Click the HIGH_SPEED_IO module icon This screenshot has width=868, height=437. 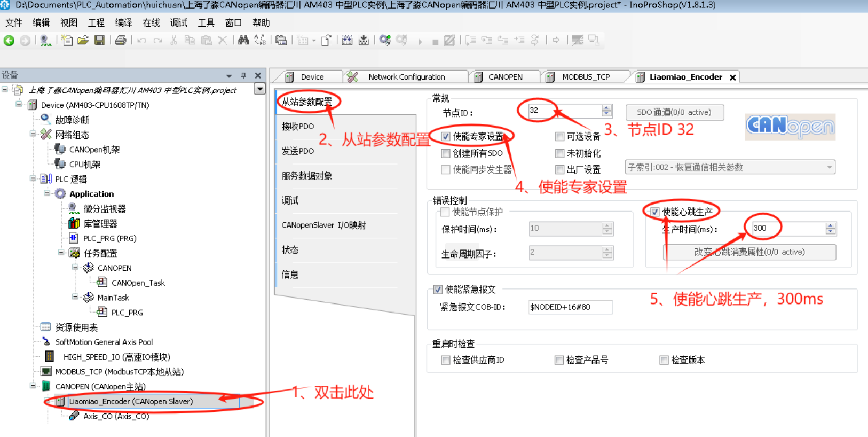[x=50, y=356]
